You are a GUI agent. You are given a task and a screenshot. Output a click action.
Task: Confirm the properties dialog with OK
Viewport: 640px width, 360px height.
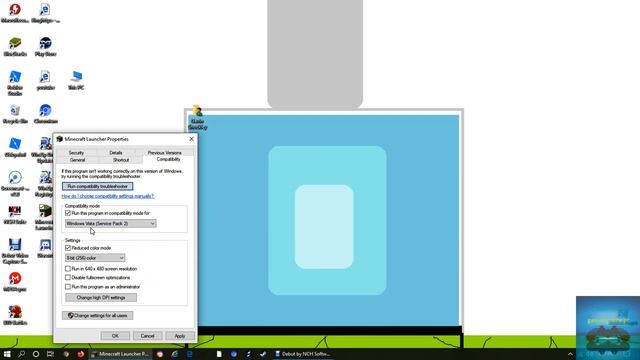pos(115,336)
